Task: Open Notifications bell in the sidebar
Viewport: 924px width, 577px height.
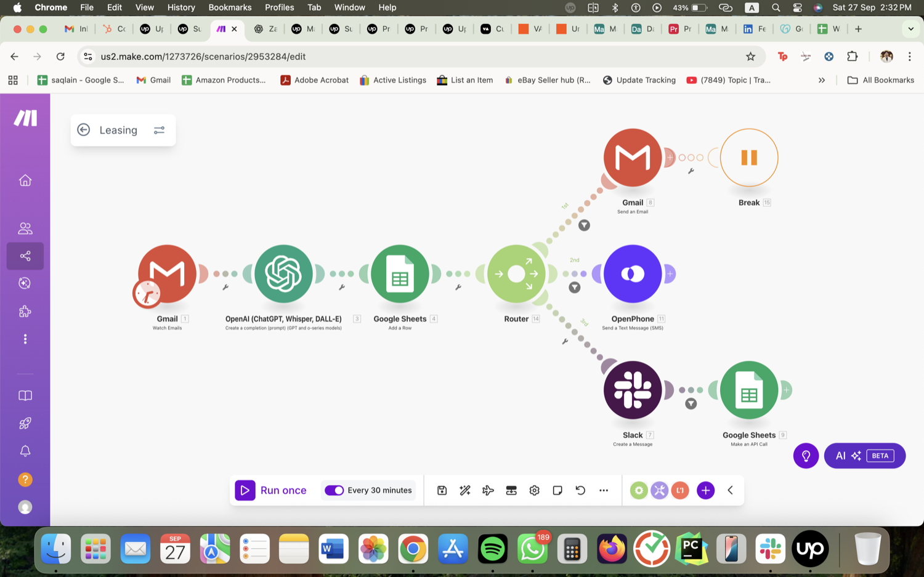Action: (25, 451)
